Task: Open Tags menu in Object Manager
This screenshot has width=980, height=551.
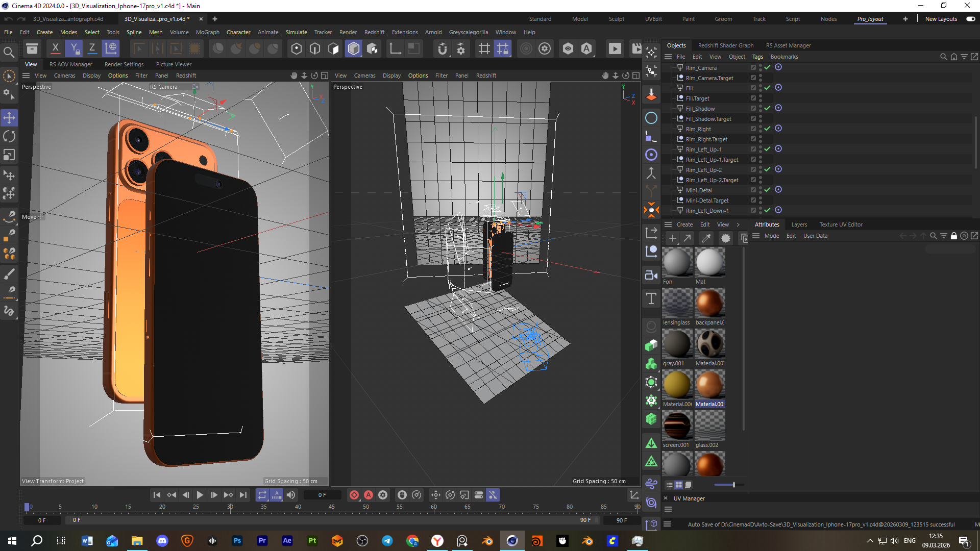Action: click(x=757, y=57)
